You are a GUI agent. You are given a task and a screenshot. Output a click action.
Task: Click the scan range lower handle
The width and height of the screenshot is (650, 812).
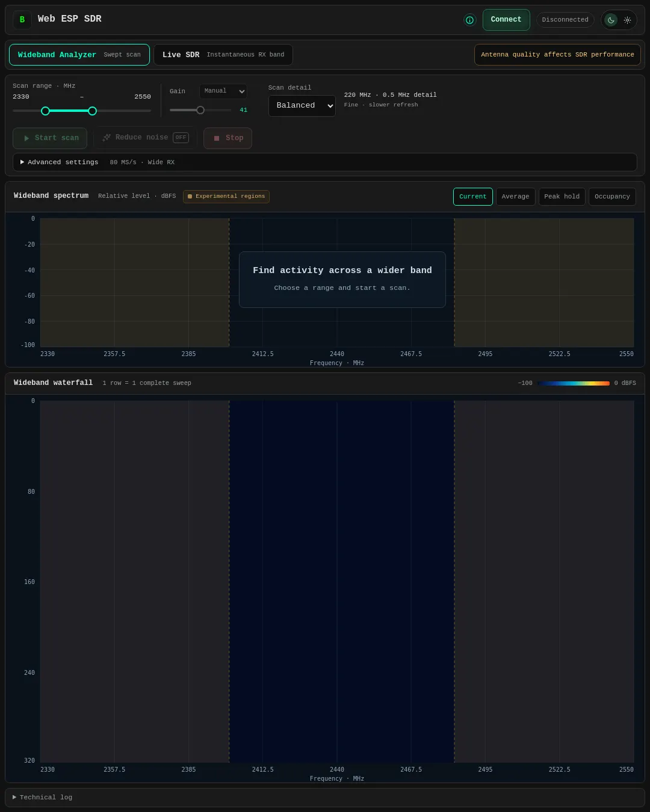pyautogui.click(x=45, y=111)
